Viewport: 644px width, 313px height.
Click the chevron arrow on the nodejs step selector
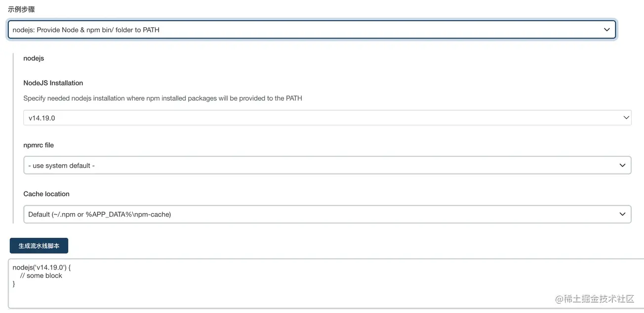pyautogui.click(x=606, y=30)
